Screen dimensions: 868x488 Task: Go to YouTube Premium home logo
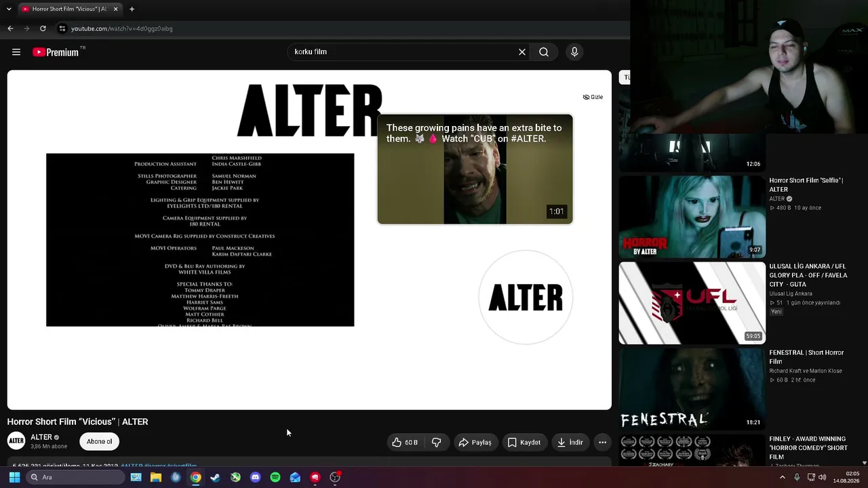pos(56,52)
